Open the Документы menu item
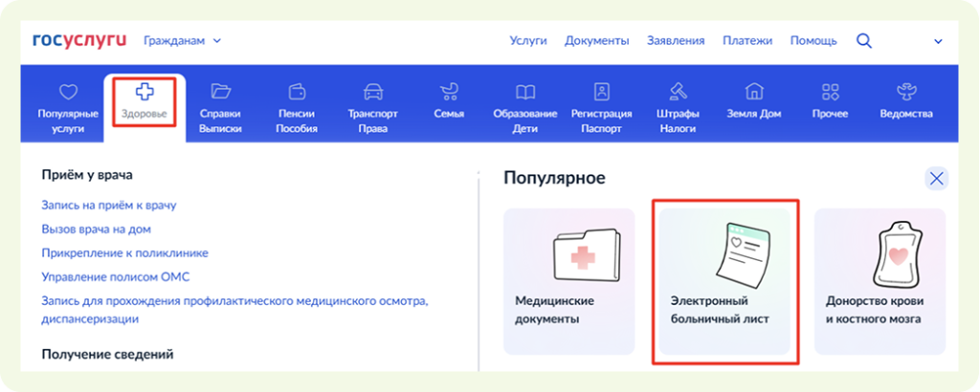This screenshot has width=980, height=392. click(x=597, y=41)
